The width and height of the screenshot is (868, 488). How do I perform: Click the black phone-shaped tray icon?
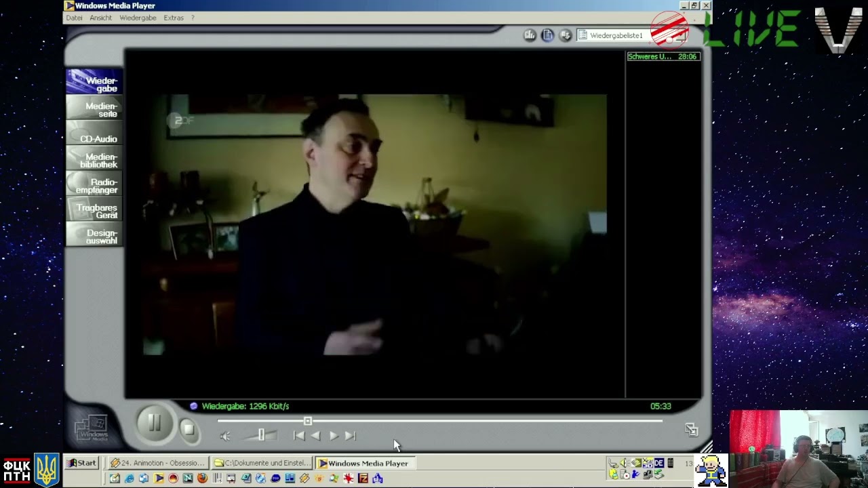coord(671,464)
